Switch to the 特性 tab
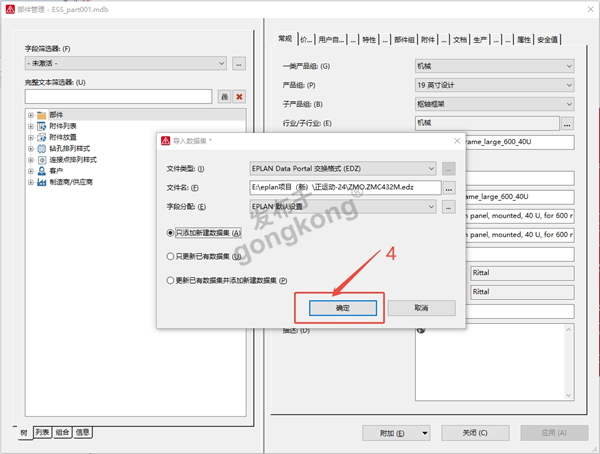The width and height of the screenshot is (600, 454). (x=369, y=39)
